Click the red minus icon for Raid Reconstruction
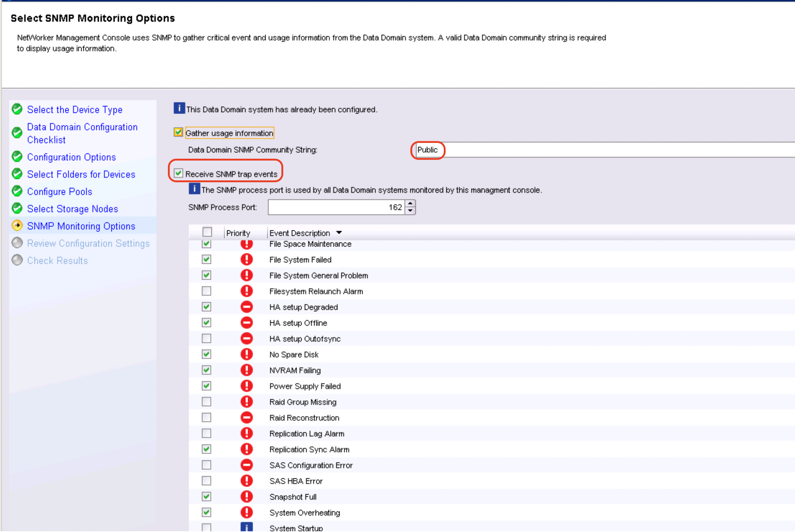 coord(247,417)
